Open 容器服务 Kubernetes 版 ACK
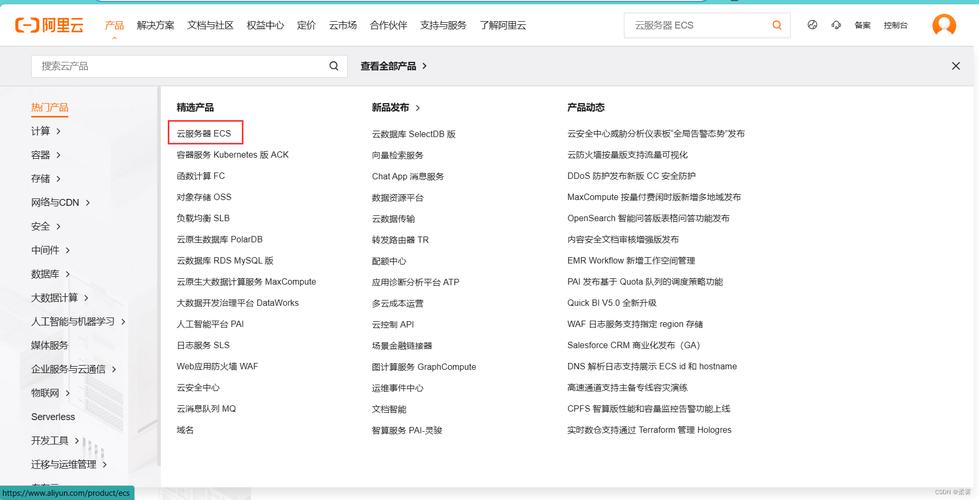This screenshot has width=979, height=500. [x=233, y=155]
